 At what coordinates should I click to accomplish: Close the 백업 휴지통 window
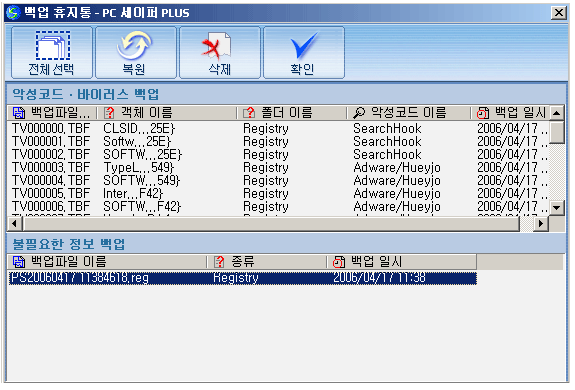558,13
